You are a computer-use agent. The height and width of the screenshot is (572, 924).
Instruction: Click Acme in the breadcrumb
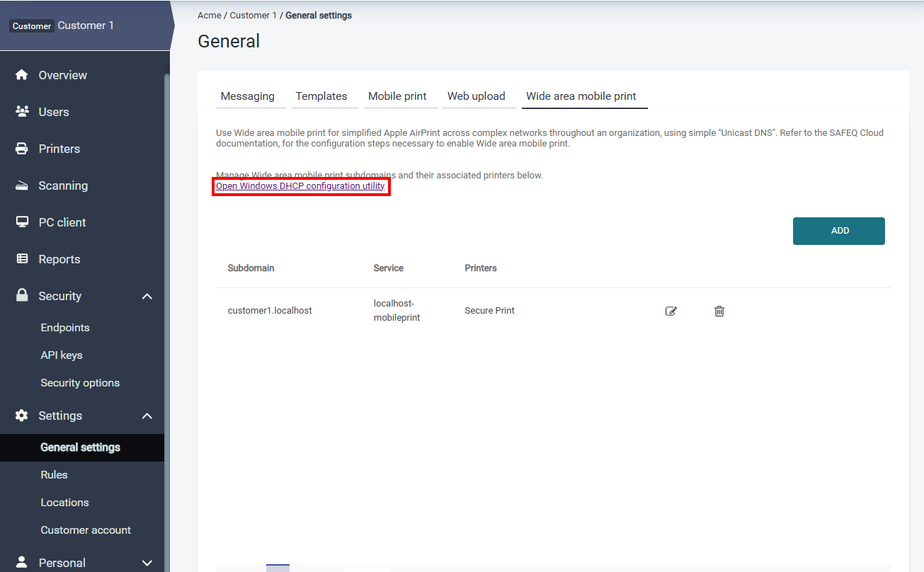coord(209,15)
